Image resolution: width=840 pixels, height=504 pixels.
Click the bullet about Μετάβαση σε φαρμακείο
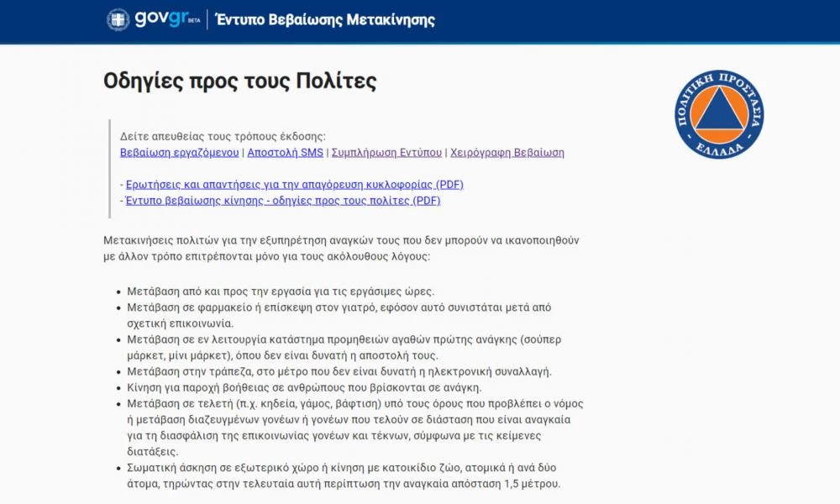[x=339, y=316]
